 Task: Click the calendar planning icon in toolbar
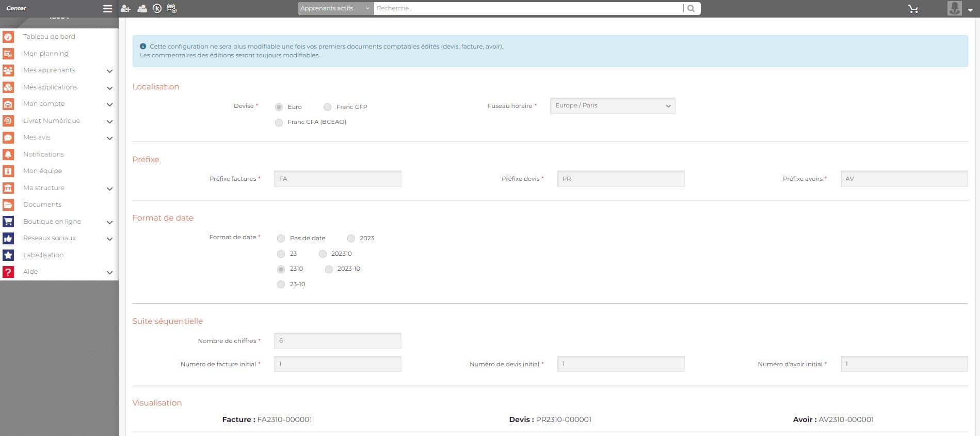(172, 9)
